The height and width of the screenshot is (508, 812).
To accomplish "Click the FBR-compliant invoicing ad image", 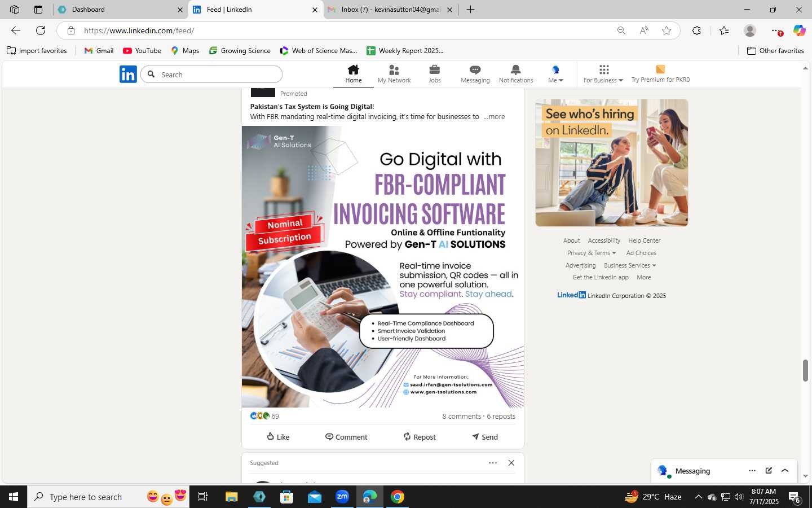I will pyautogui.click(x=383, y=266).
